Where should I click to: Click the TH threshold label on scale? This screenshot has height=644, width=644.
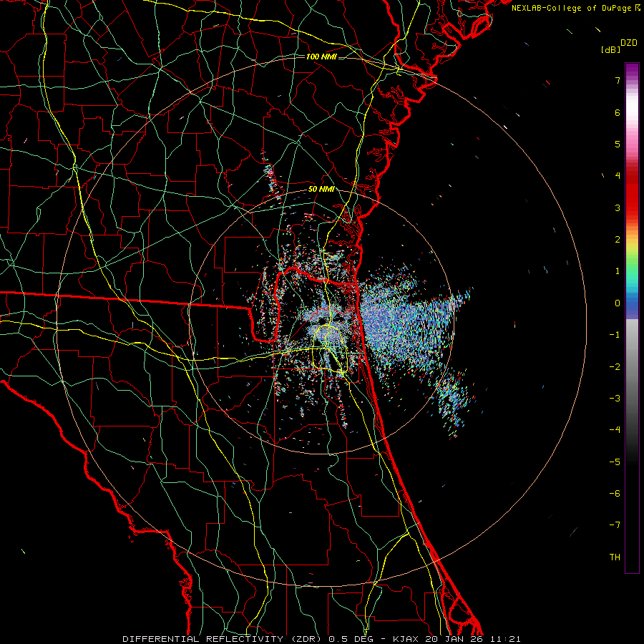pyautogui.click(x=615, y=557)
